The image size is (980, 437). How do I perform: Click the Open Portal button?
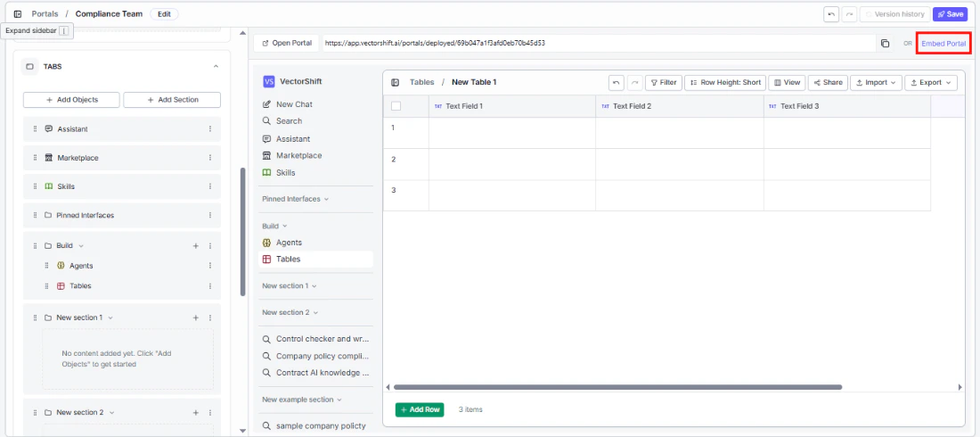(287, 43)
